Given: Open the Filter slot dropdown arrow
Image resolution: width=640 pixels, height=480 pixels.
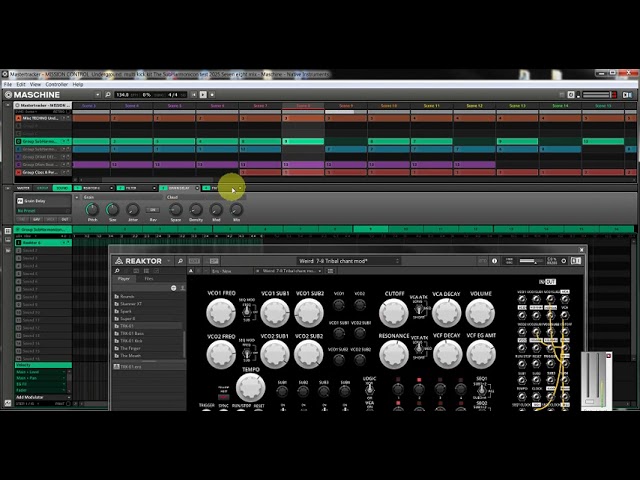Looking at the screenshot, I should pyautogui.click(x=154, y=188).
